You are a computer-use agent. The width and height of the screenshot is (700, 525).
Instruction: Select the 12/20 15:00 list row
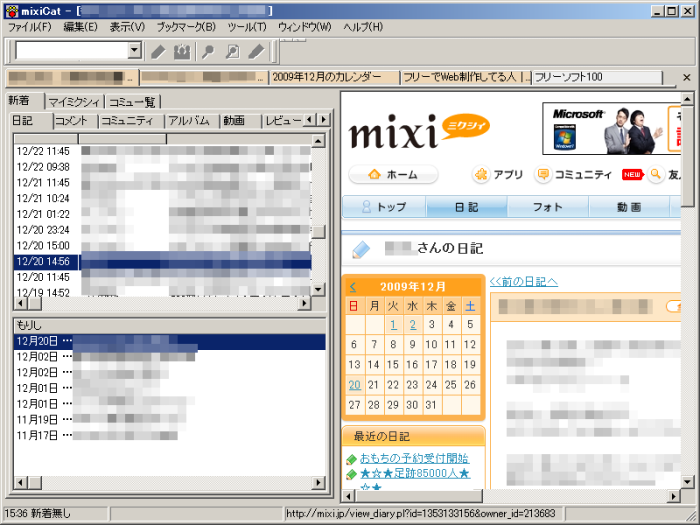(x=162, y=246)
